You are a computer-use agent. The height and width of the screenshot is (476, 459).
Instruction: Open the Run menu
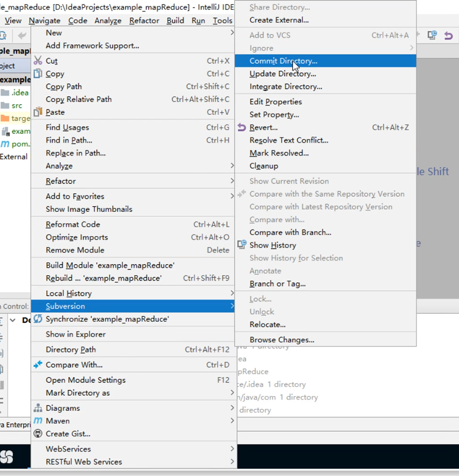point(199,21)
